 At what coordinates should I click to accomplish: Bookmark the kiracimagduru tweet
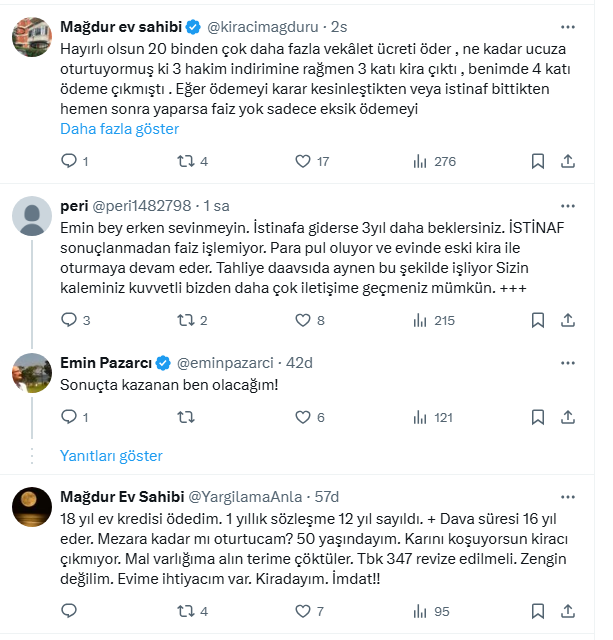(537, 161)
